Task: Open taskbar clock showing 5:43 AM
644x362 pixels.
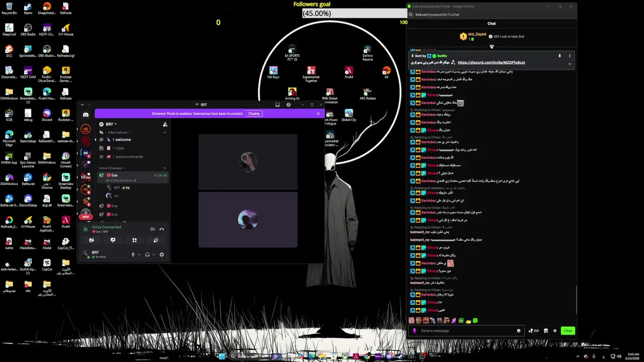Action: (632, 356)
